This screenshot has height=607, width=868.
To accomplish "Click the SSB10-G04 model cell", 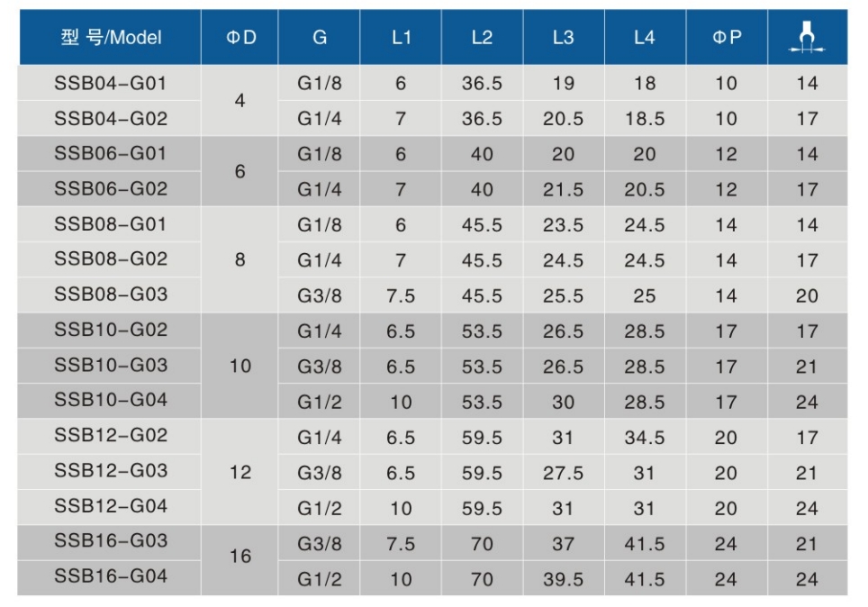I will [x=111, y=400].
